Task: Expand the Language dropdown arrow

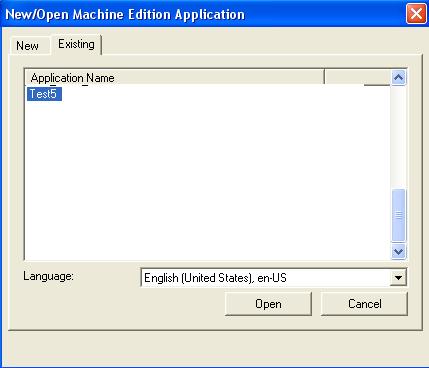Action: click(x=398, y=277)
